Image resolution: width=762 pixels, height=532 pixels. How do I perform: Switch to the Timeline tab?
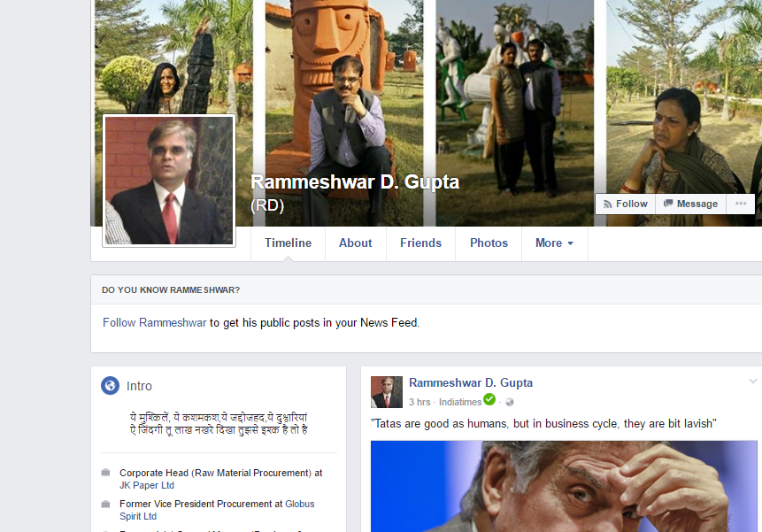[288, 243]
